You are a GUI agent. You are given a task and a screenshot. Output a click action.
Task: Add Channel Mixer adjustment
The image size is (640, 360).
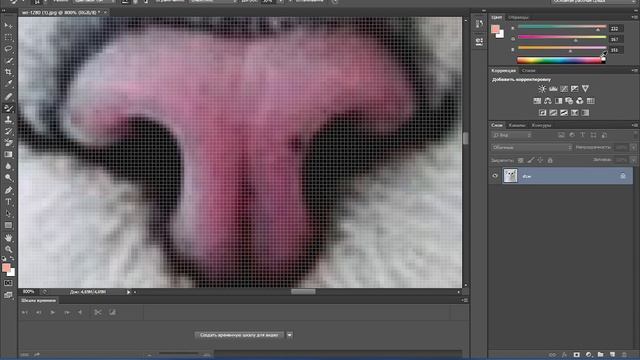pyautogui.click(x=580, y=101)
